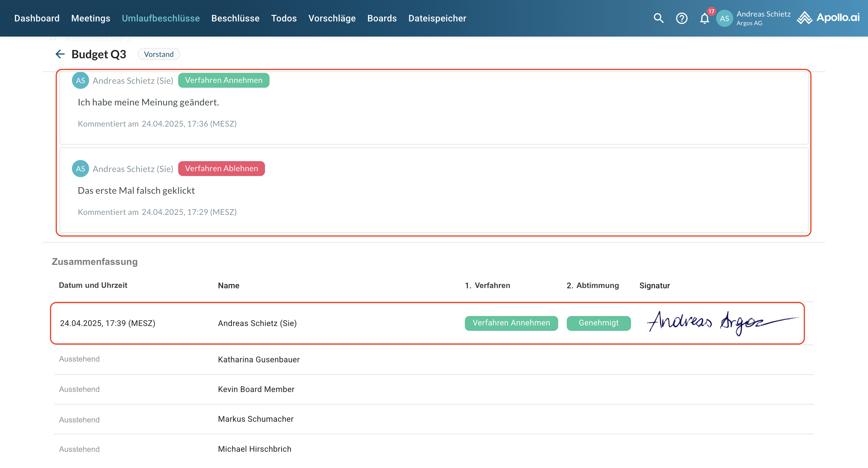Click the green Verfahren Annehmen comment badge
The width and height of the screenshot is (868, 468).
point(223,80)
